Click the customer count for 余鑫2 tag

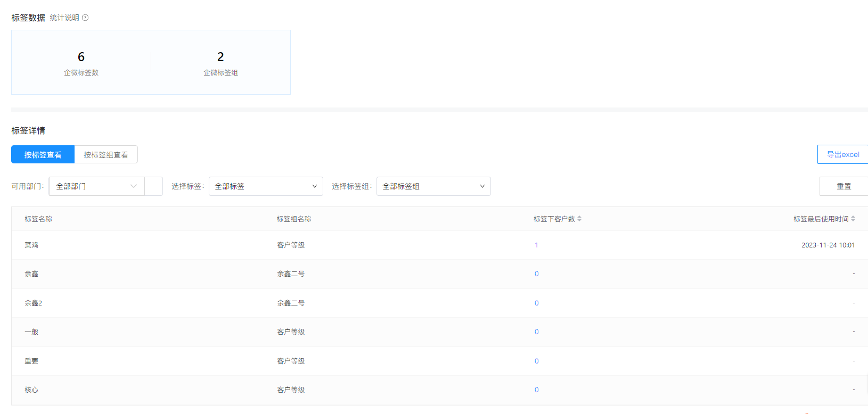(x=536, y=303)
